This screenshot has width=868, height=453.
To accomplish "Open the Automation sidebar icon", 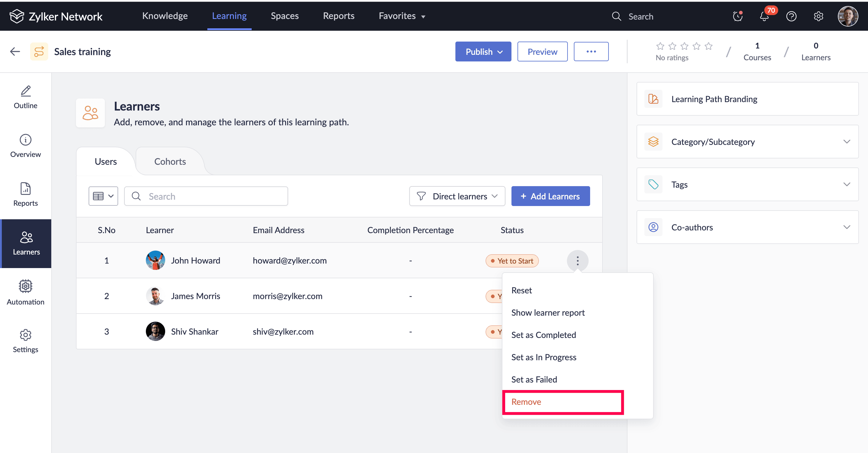I will click(x=26, y=286).
